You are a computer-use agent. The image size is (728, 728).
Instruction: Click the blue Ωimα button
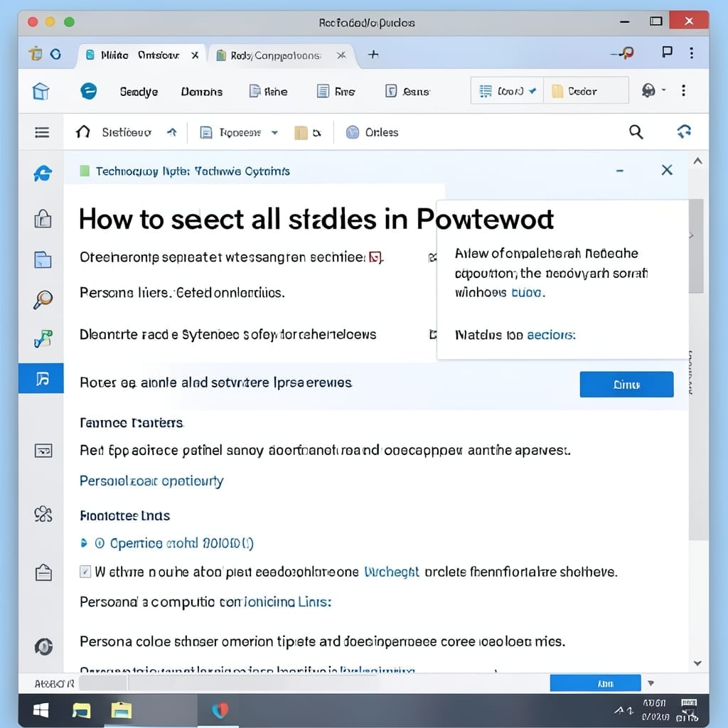tap(626, 385)
